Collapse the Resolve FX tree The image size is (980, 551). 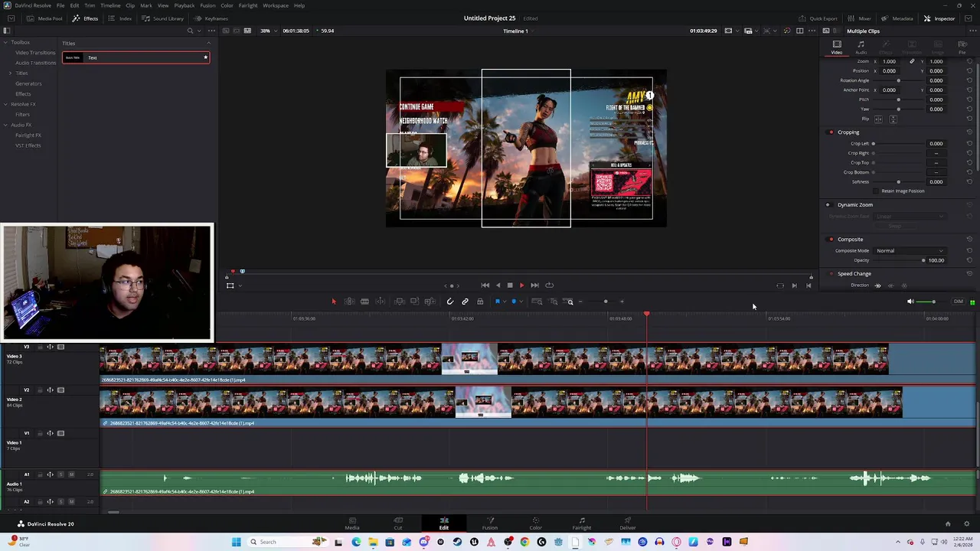pos(6,104)
